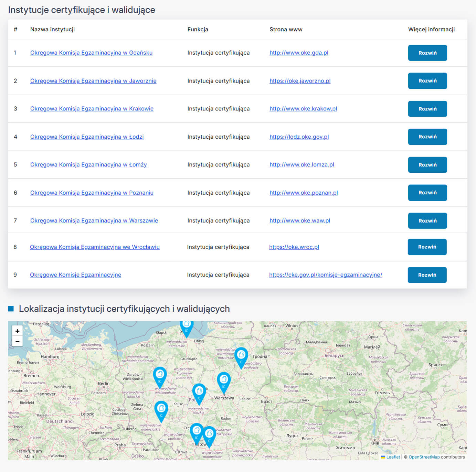This screenshot has height=472, width=476.
Task: Click the map marker near Łomża in podlaskie
Action: tap(241, 356)
